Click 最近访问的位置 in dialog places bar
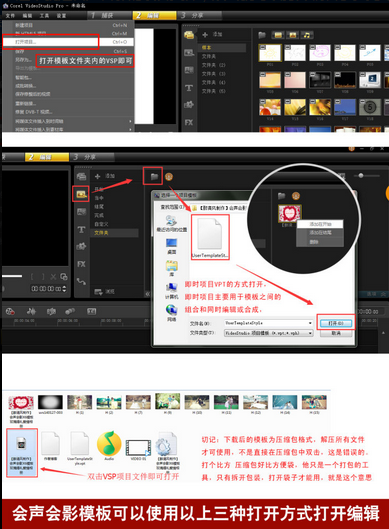This screenshot has height=529, width=389. click(x=171, y=224)
